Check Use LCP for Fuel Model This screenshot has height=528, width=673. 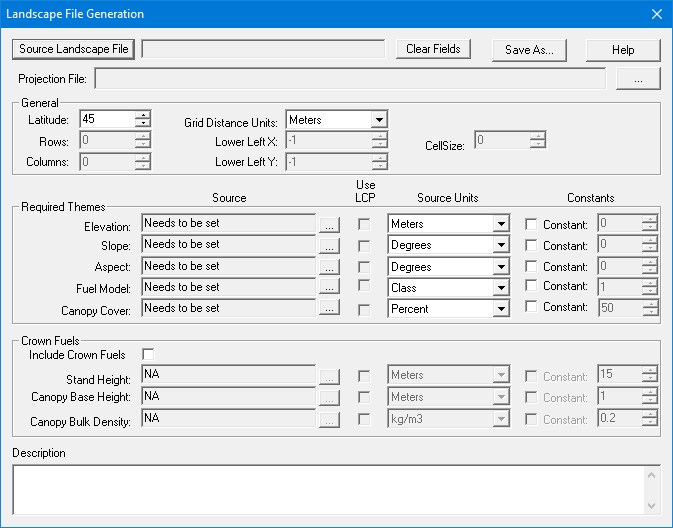tap(364, 285)
